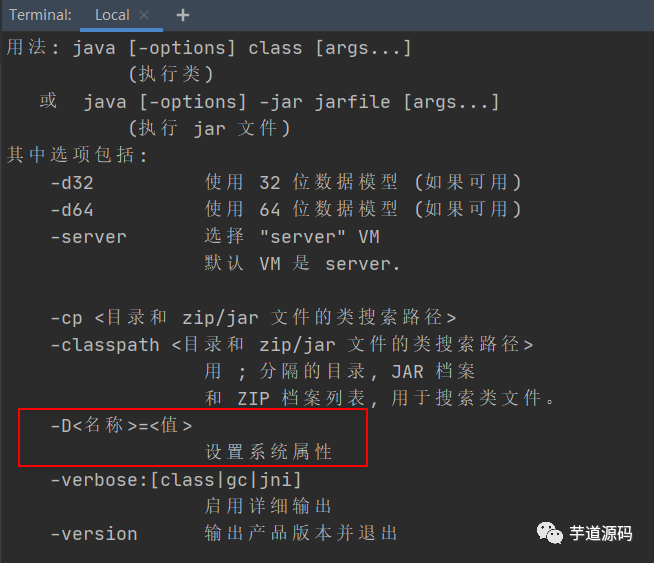Click the '-version' option text
Screen dimensions: 654x563
point(94,534)
